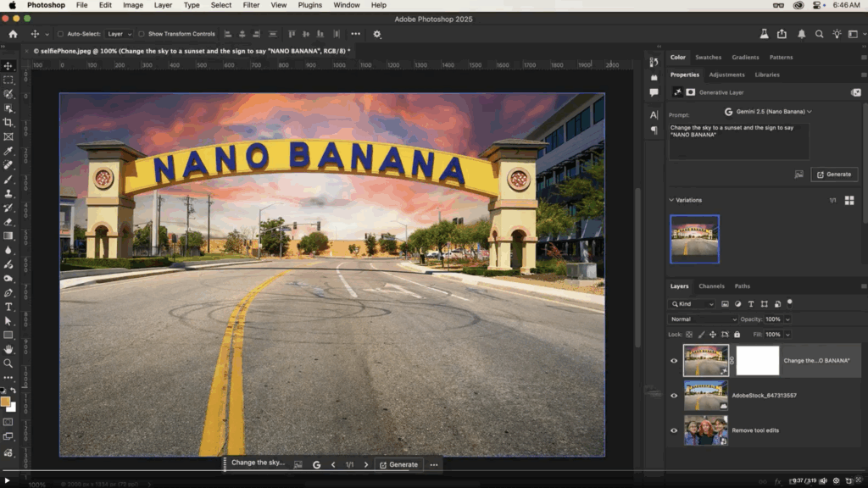Click Generate button in Properties panel
The width and height of the screenshot is (868, 488).
(x=834, y=175)
